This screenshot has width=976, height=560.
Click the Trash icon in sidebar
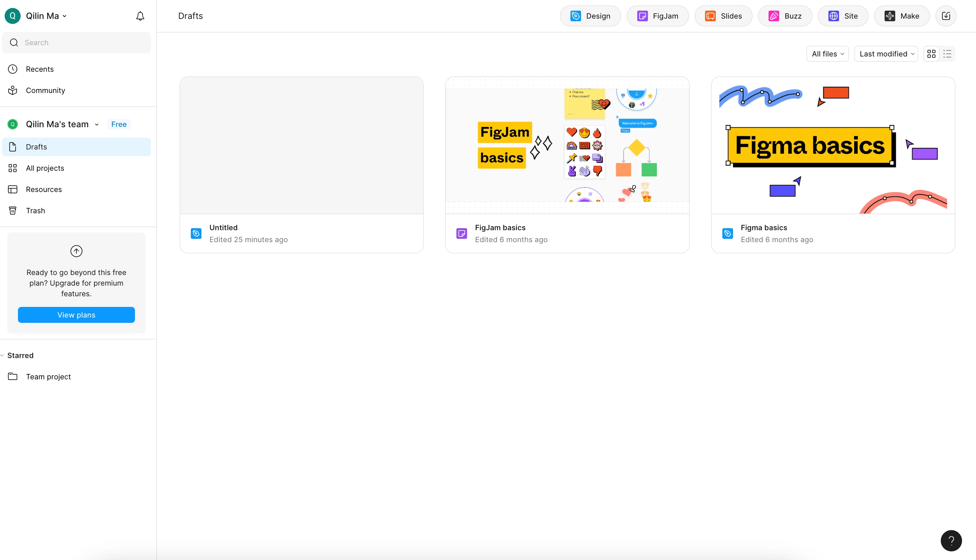(13, 210)
